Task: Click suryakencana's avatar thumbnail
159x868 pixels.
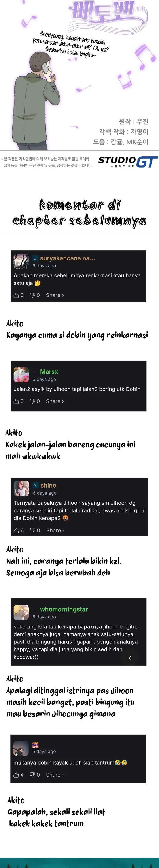Action: click(x=21, y=261)
